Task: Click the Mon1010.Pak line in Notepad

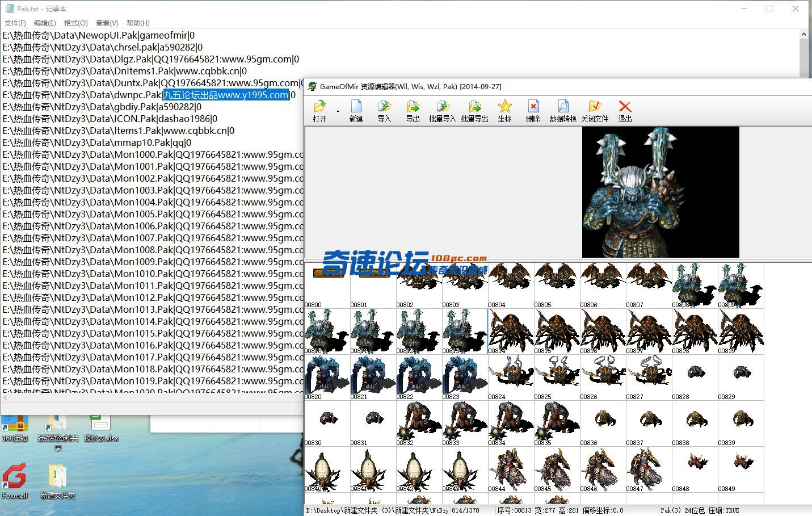Action: (x=153, y=274)
